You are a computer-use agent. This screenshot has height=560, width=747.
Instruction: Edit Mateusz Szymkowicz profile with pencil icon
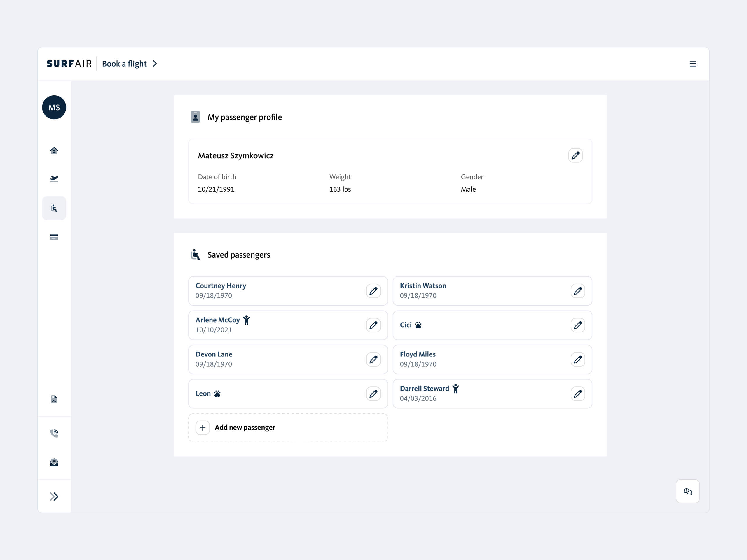575,155
